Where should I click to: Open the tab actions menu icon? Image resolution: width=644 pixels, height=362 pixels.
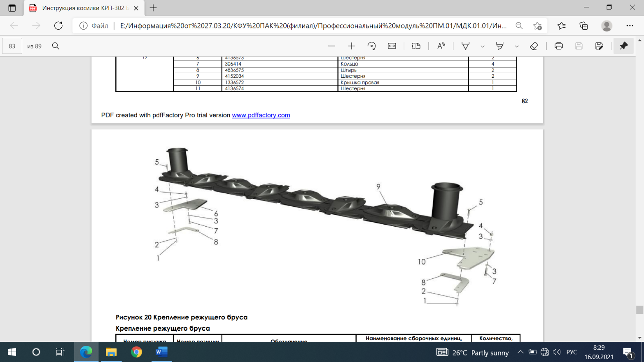[x=12, y=8]
